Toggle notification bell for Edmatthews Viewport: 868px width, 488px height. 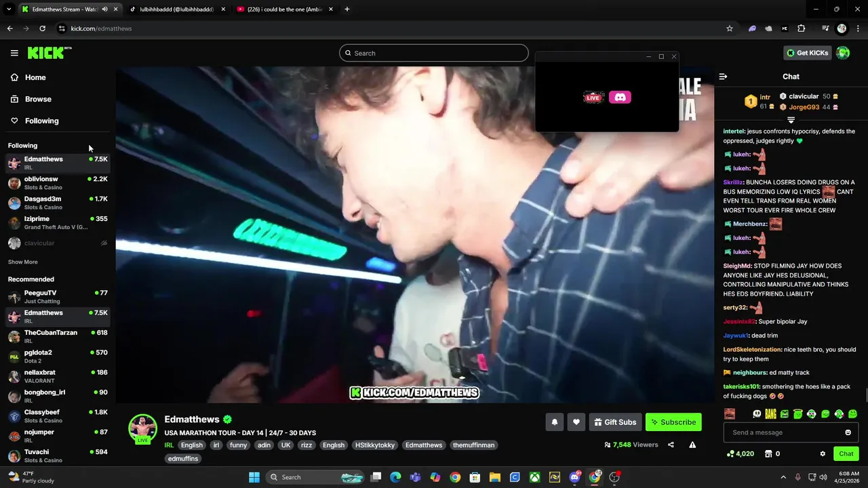pos(555,422)
